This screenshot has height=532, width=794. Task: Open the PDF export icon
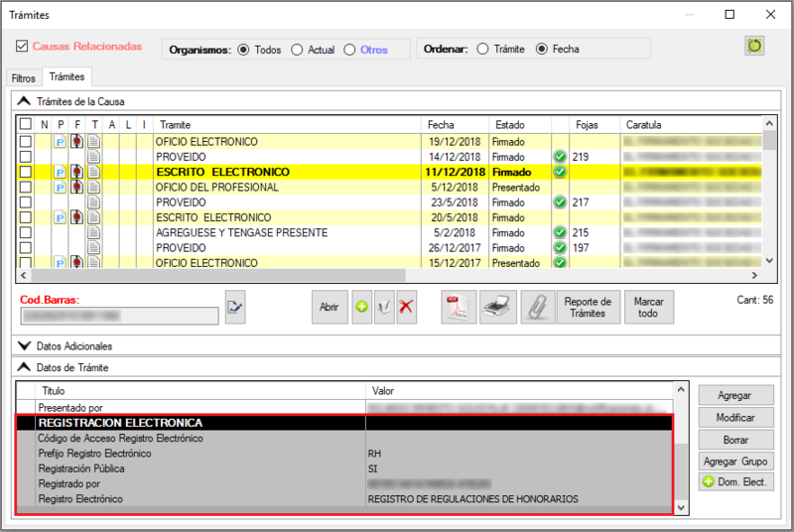tap(459, 307)
